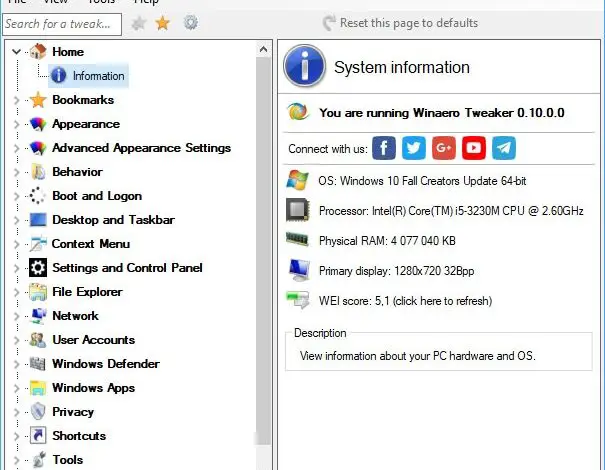605x470 pixels.
Task: Open settings via toolbar gear icon
Action: click(x=191, y=23)
